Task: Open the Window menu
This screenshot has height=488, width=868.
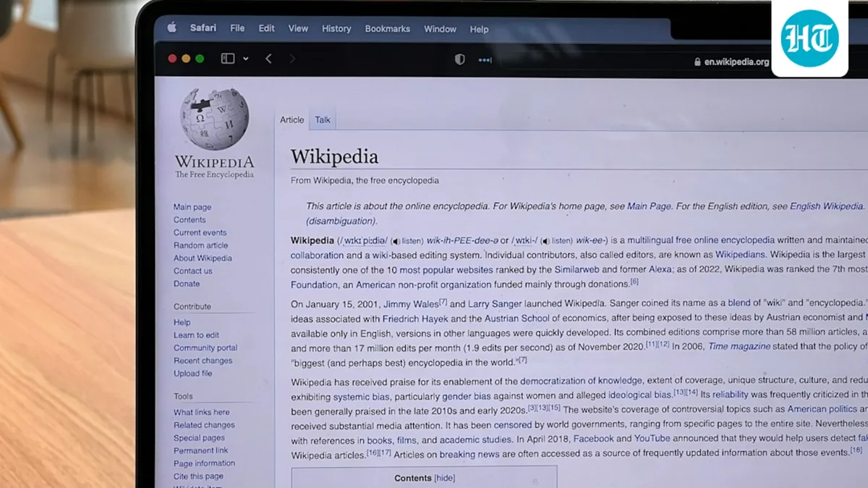Action: (x=440, y=29)
